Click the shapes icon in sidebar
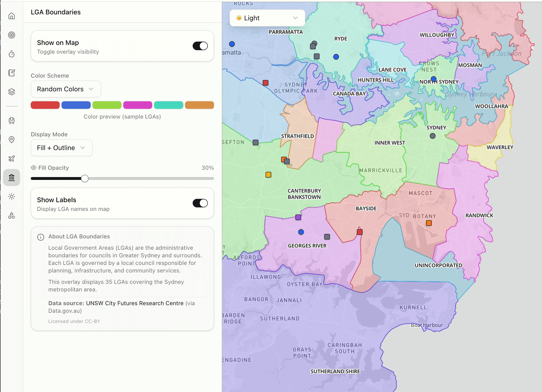 (12, 215)
